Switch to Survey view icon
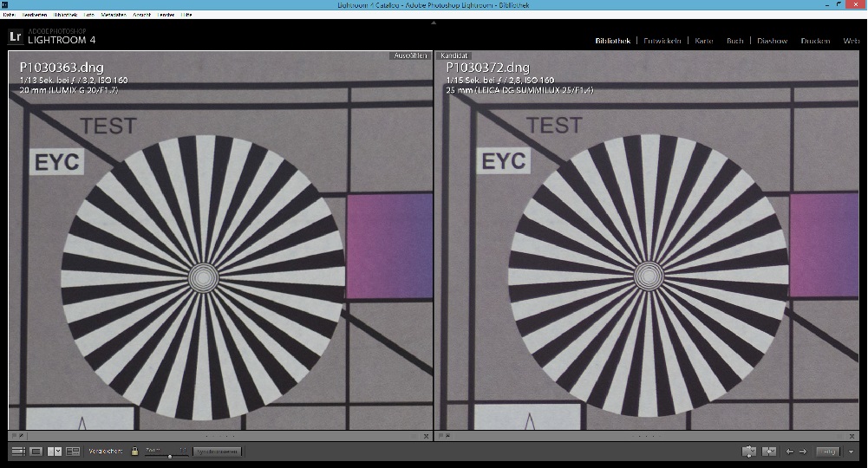This screenshot has width=868, height=468. tap(73, 452)
